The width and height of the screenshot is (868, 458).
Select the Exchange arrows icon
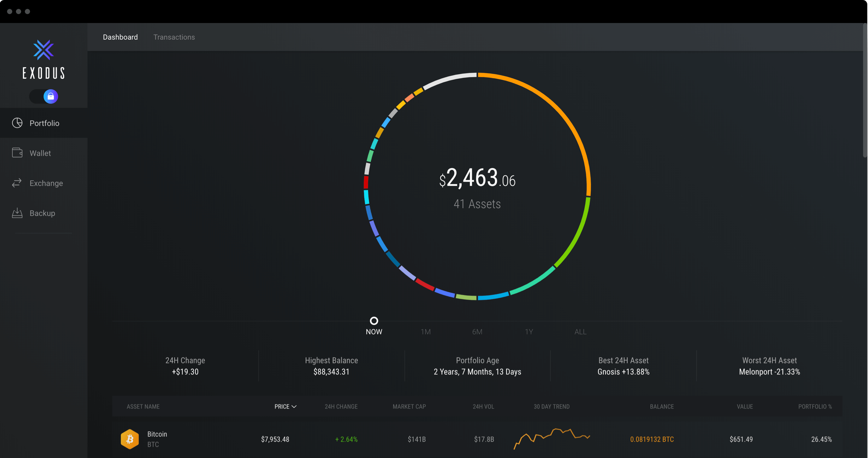pyautogui.click(x=17, y=183)
